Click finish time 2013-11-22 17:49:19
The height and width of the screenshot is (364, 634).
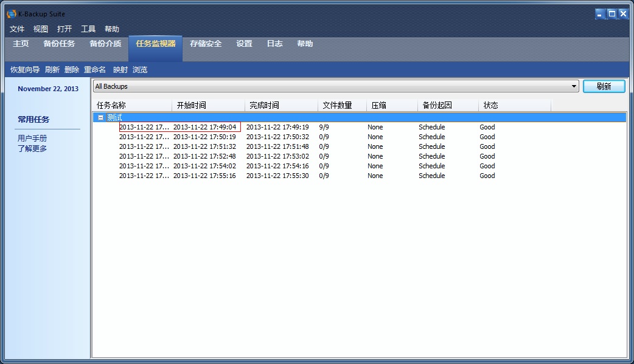pyautogui.click(x=277, y=127)
